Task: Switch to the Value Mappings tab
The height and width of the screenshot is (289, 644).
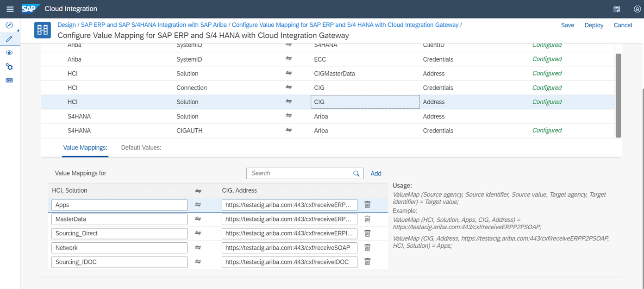Action: (85, 147)
